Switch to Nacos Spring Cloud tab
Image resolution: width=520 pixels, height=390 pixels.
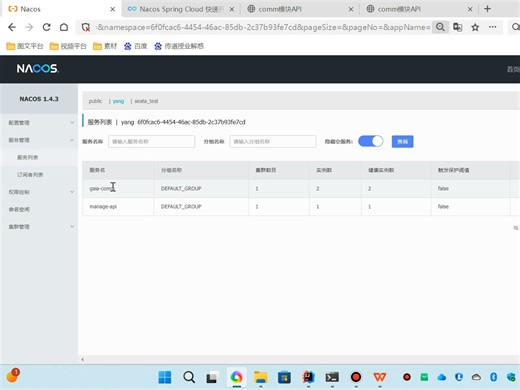pyautogui.click(x=181, y=9)
